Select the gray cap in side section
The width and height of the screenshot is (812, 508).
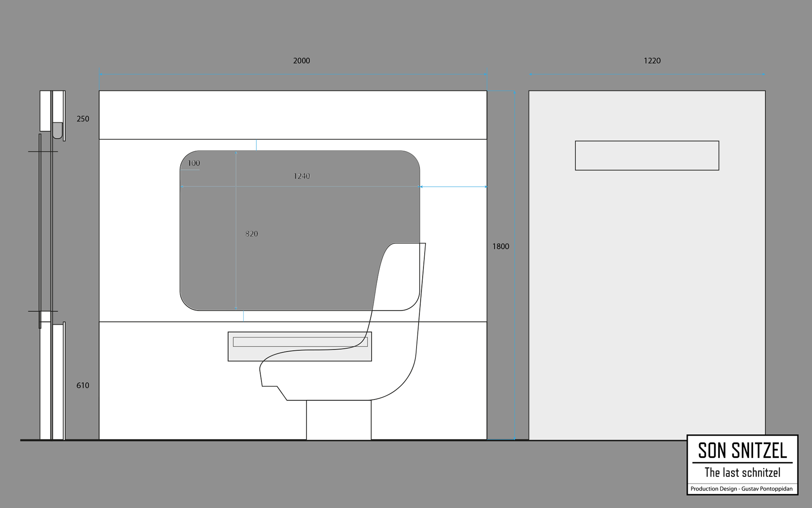coord(57,130)
